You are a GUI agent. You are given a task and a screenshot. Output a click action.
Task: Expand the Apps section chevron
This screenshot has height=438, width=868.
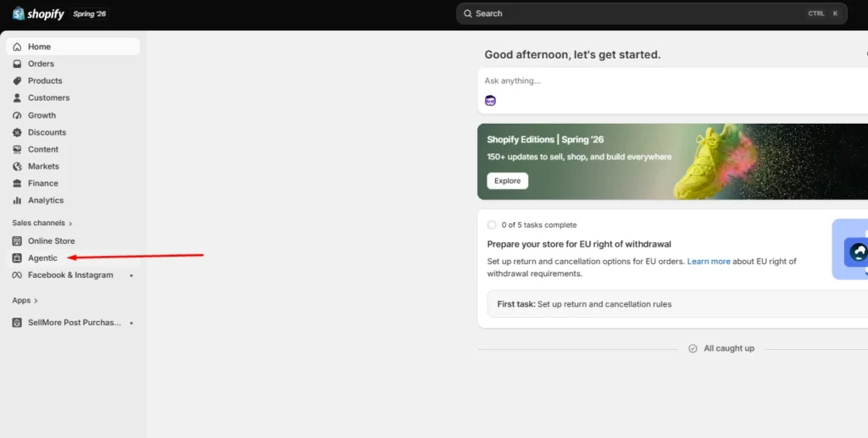click(x=36, y=301)
